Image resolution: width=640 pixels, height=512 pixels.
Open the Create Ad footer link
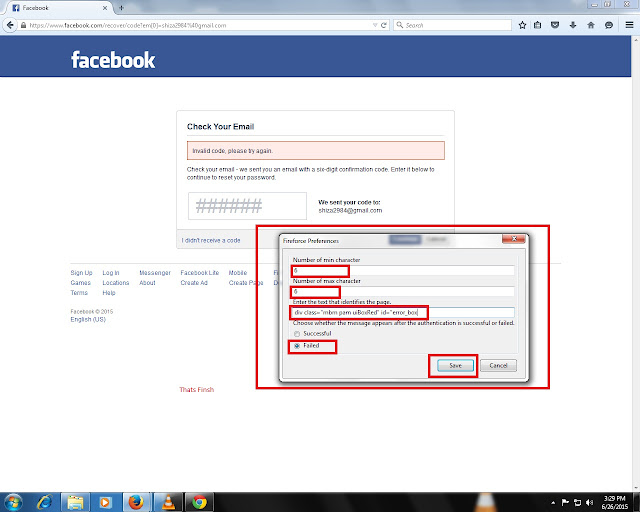(x=194, y=283)
